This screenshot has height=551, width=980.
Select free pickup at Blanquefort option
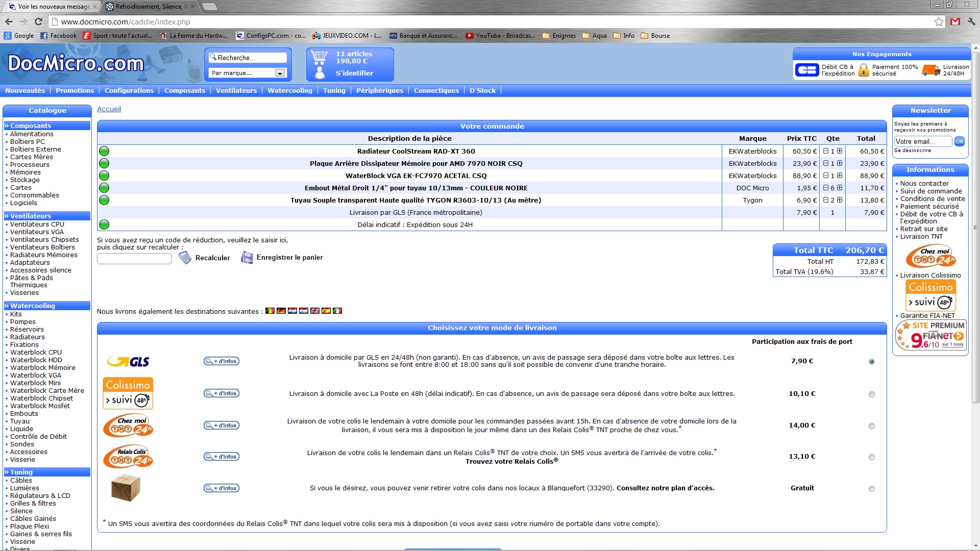[x=871, y=489]
